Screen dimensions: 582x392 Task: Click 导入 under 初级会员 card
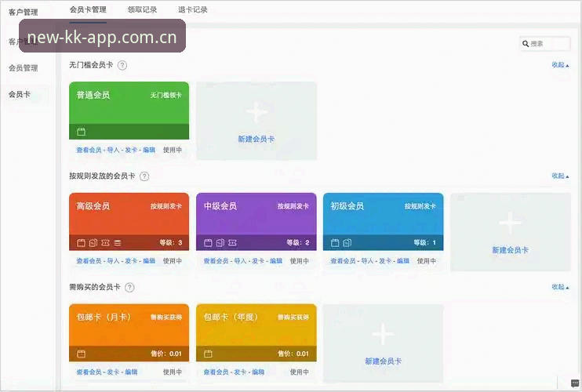(x=367, y=261)
